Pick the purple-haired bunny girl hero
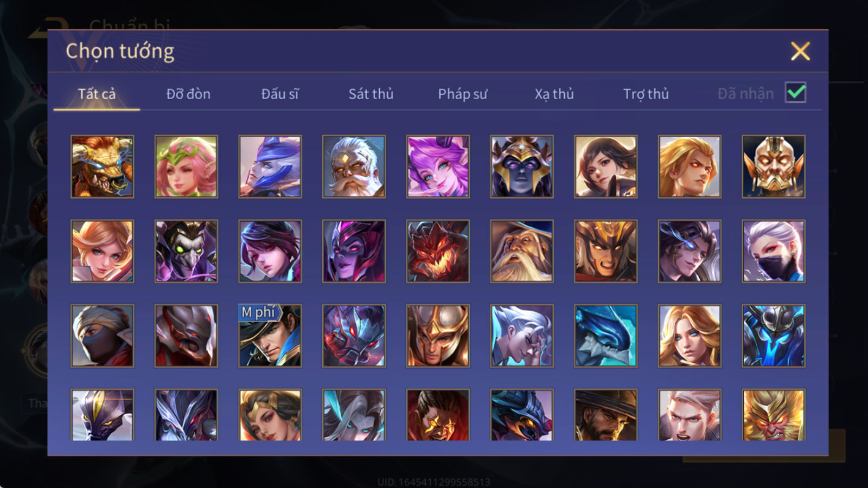The image size is (868, 488). pyautogui.click(x=438, y=166)
